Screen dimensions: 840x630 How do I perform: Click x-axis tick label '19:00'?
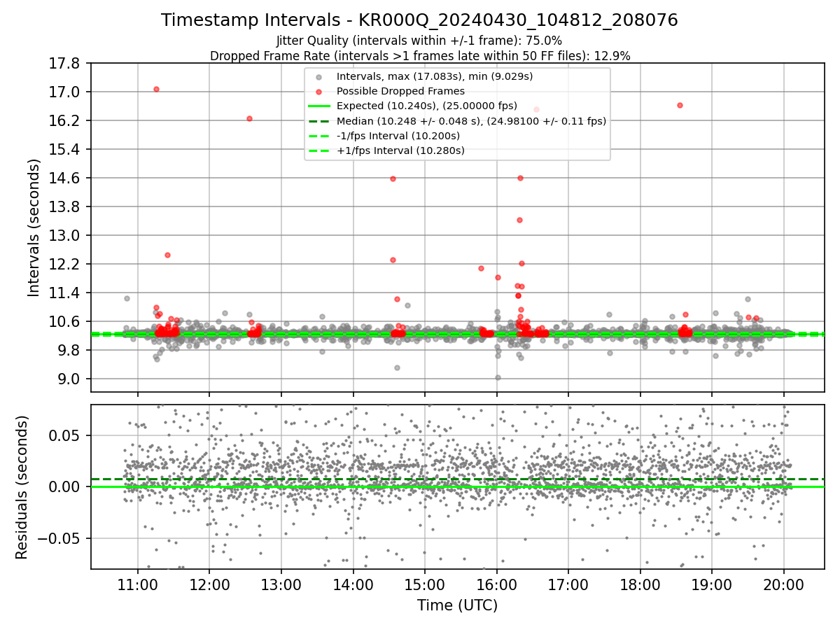click(x=711, y=584)
